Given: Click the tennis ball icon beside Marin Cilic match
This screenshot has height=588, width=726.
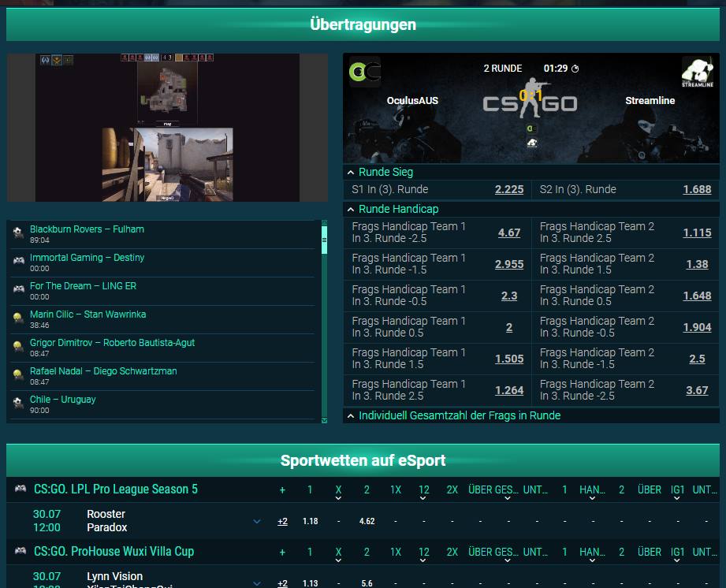Looking at the screenshot, I should click(x=18, y=318).
